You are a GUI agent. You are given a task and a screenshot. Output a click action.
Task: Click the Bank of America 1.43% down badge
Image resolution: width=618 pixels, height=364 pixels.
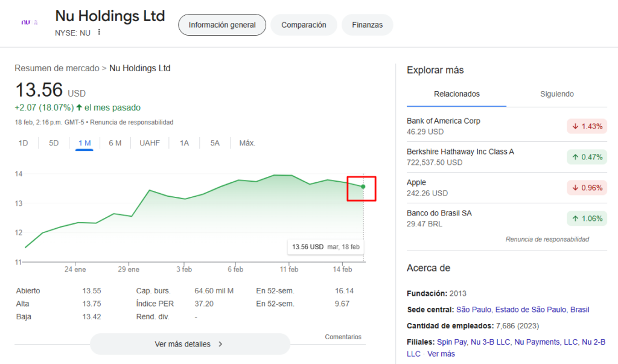coord(587,127)
